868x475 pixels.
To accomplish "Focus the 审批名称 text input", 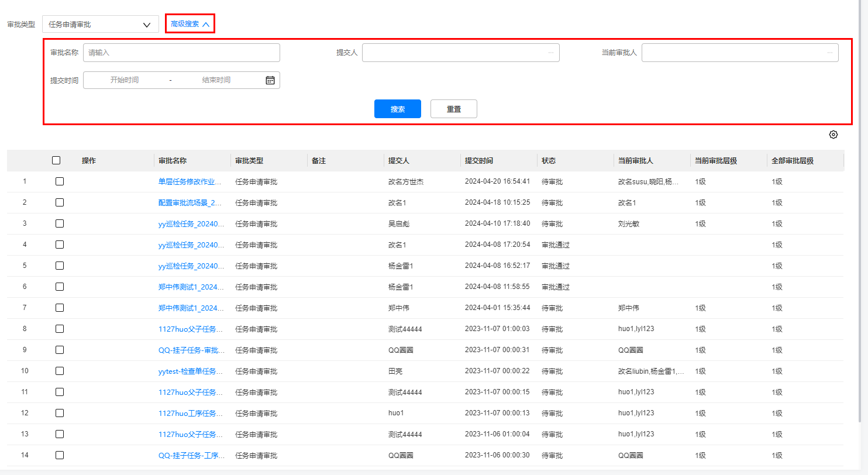I will (181, 53).
